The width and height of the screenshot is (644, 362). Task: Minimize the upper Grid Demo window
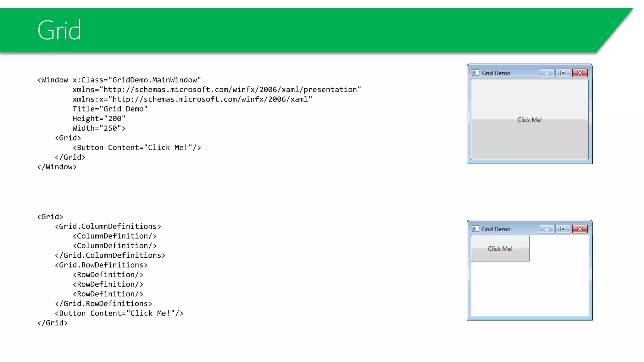[x=547, y=73]
